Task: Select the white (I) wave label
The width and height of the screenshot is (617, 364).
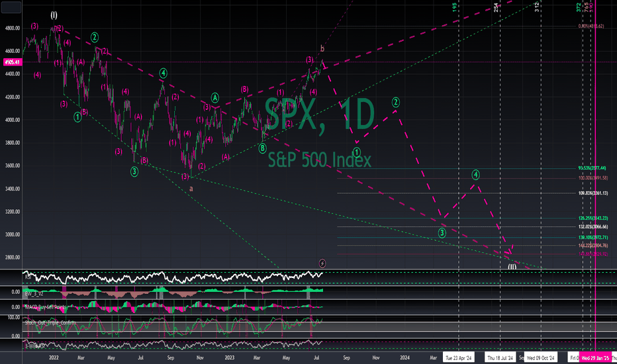Action: (x=54, y=15)
